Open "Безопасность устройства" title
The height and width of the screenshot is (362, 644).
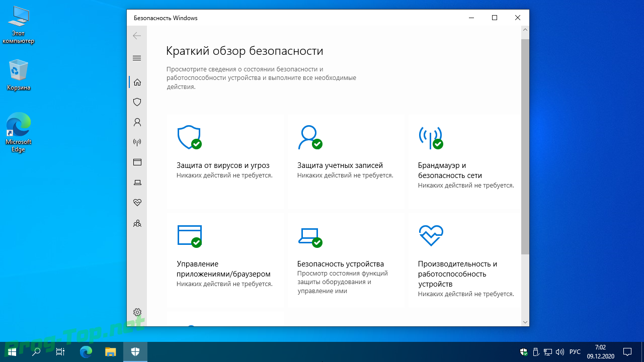click(341, 264)
